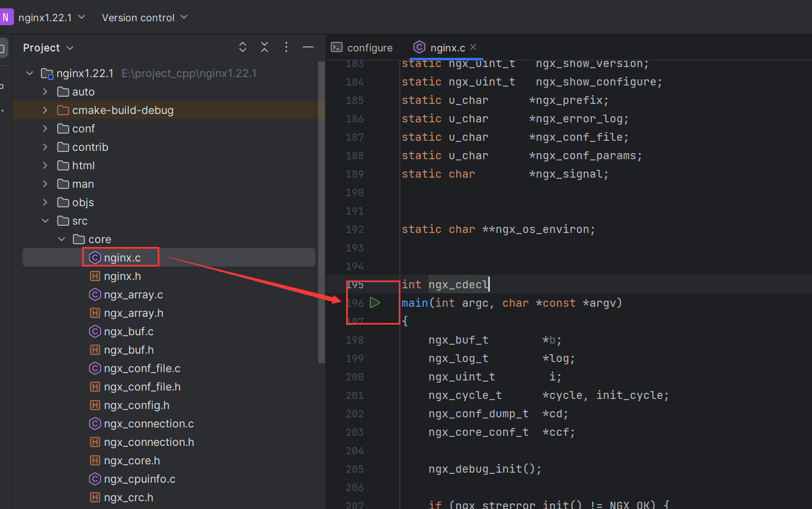
Task: Open the Version control dropdown
Action: pos(144,17)
